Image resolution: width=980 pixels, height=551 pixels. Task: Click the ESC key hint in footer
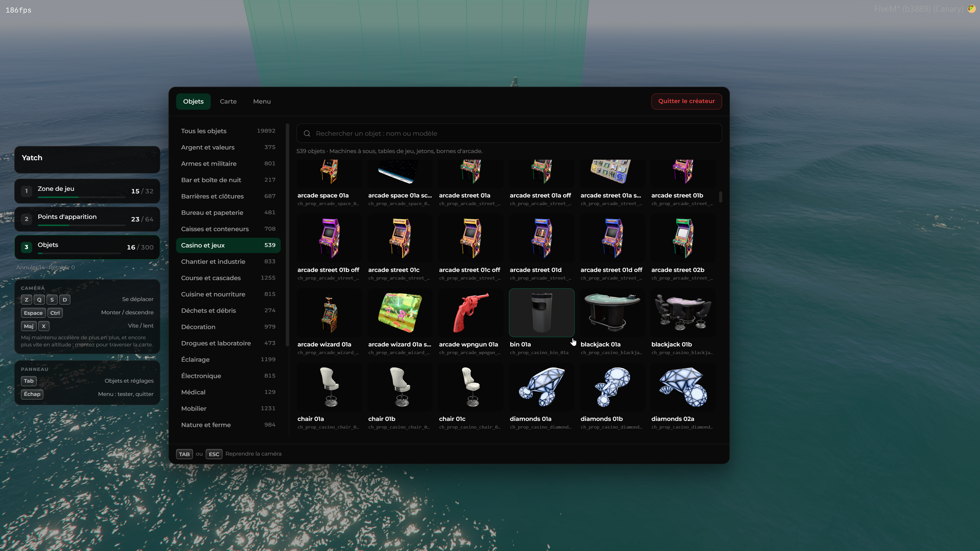214,454
